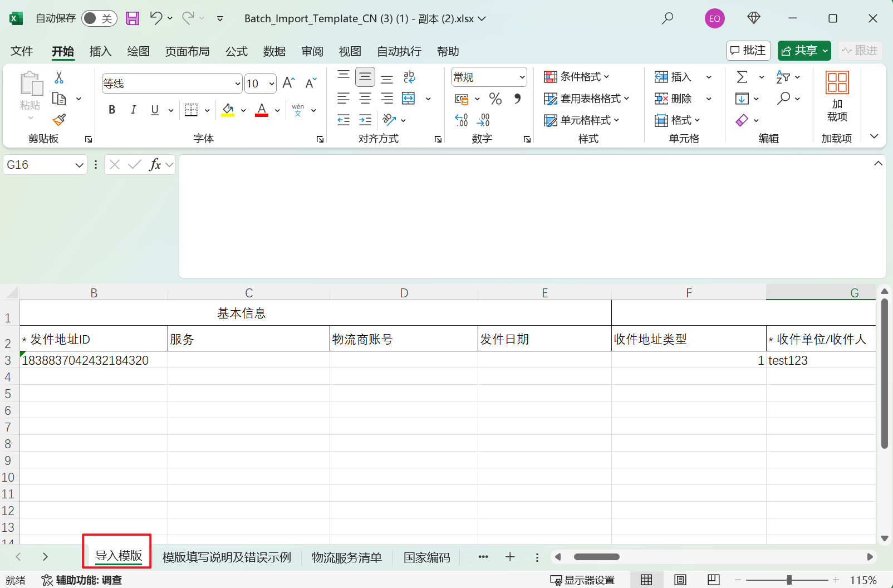
Task: Apply comma style number format
Action: pos(517,99)
